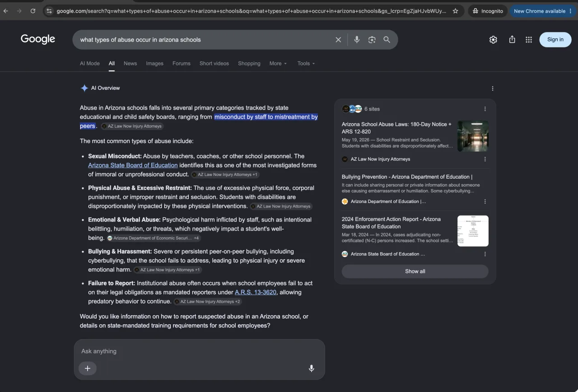Click the plus attachment button in Ask box
578x392 pixels.
point(88,369)
